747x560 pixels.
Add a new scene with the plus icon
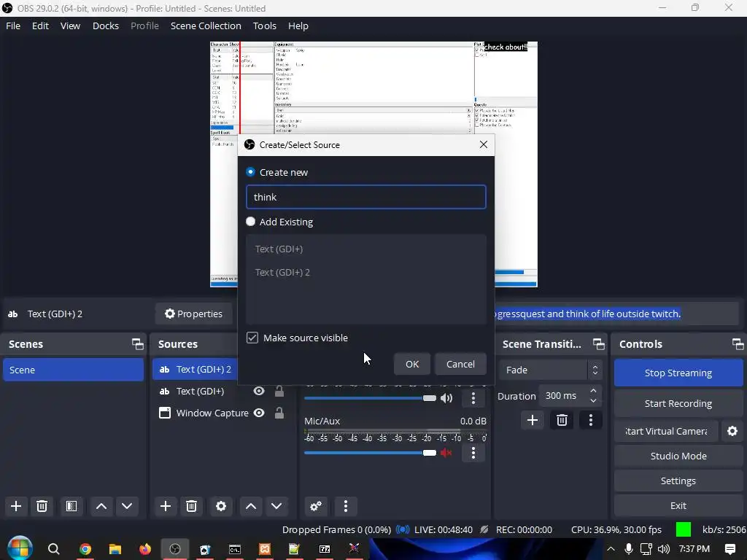(16, 506)
